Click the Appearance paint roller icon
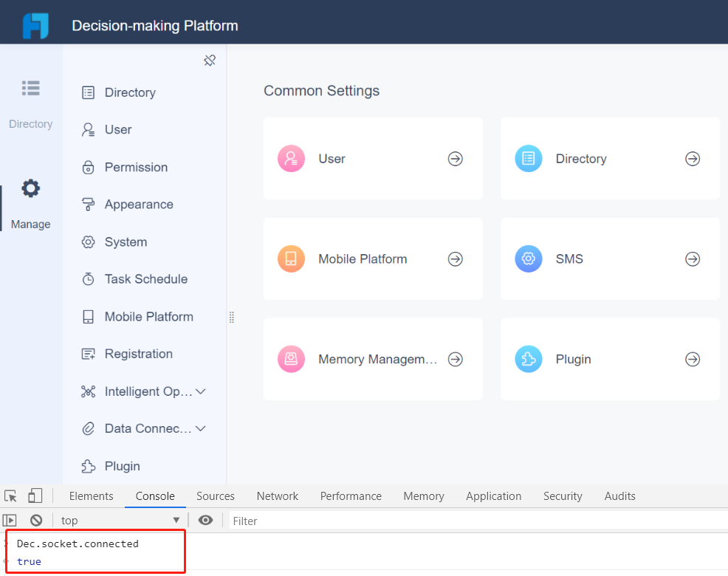 pos(88,205)
